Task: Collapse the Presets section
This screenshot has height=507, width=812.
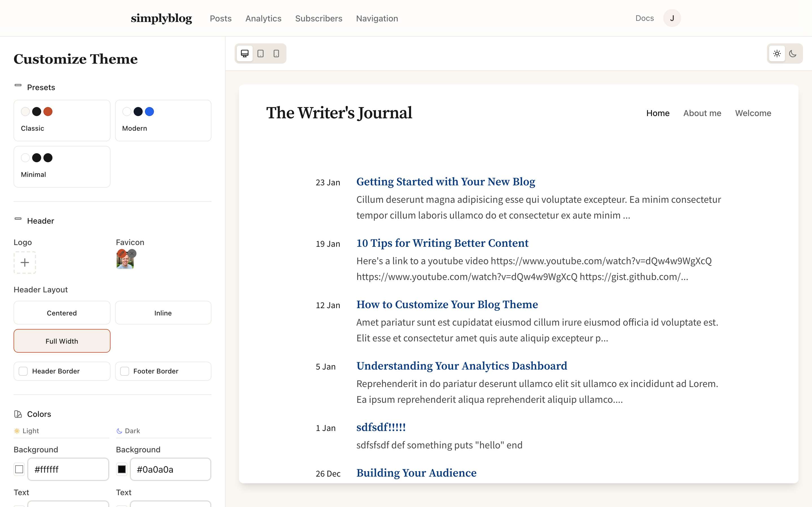Action: 18,86
